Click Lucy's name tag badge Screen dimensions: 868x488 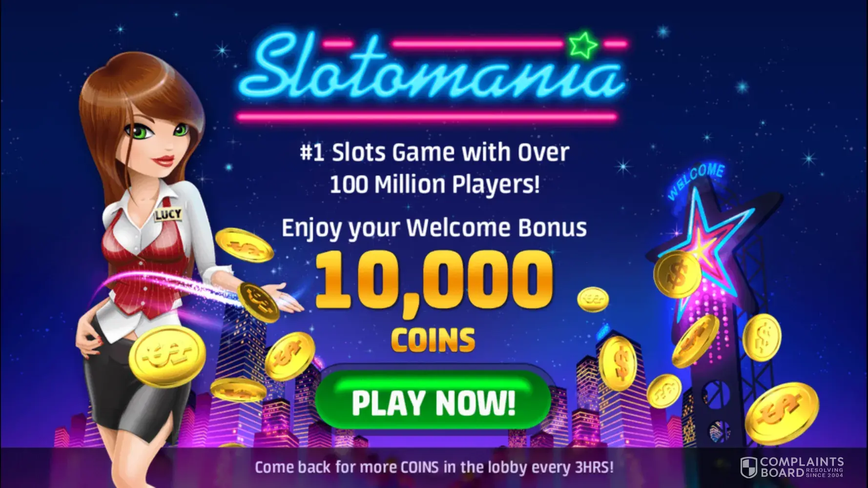[x=168, y=214]
